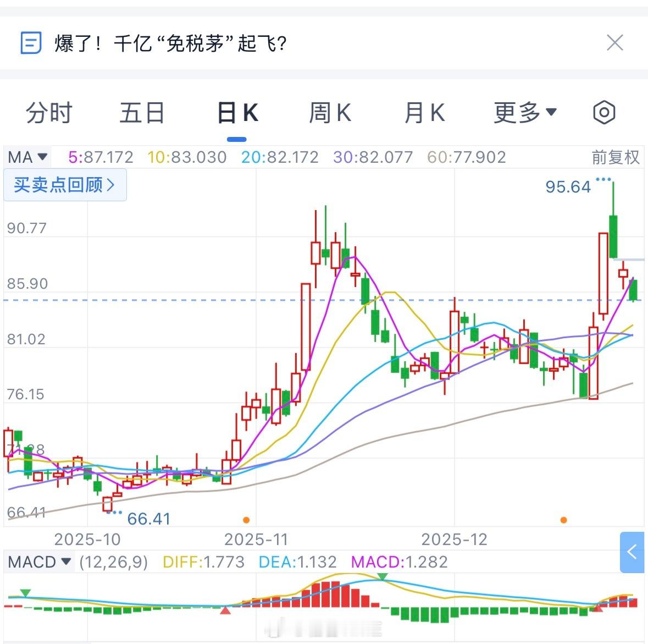
Task: Toggle MA60 line via 77.902 label
Action: 467,157
